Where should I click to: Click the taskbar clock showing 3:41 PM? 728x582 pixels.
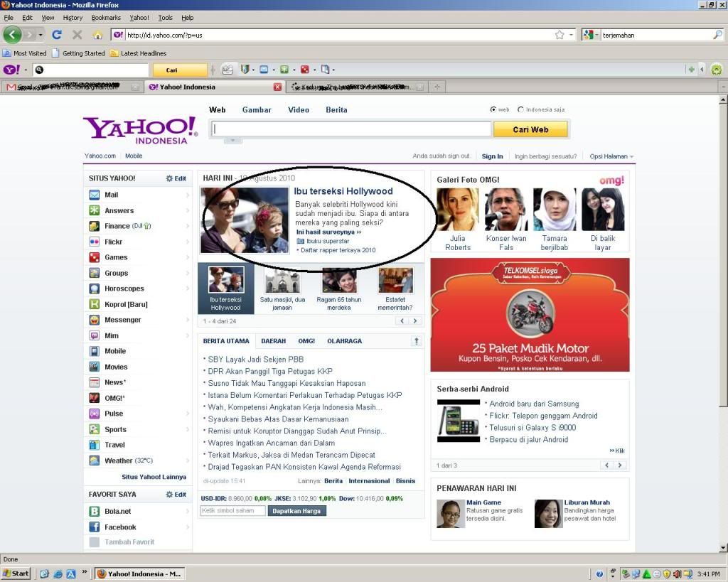coord(709,574)
